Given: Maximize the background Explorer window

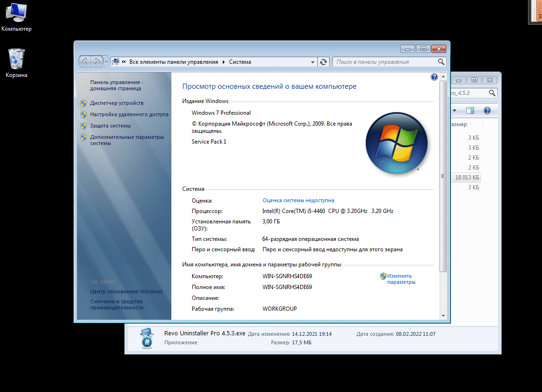Looking at the screenshot, I should (474, 80).
